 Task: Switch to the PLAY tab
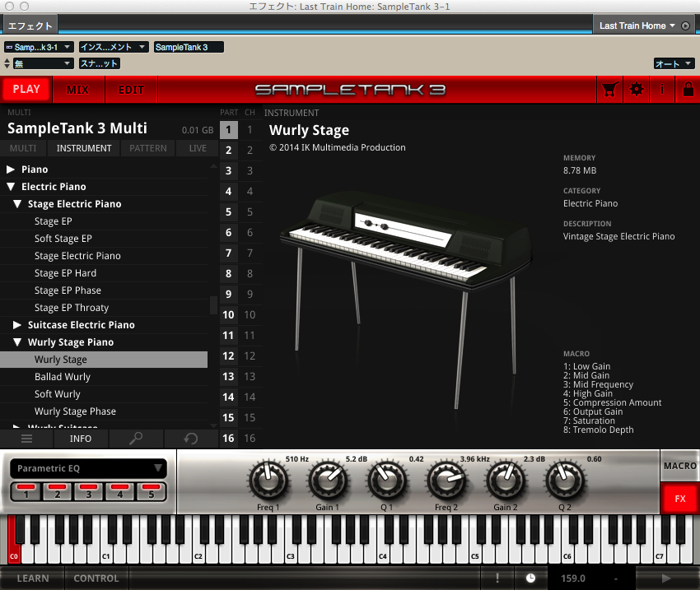click(26, 90)
